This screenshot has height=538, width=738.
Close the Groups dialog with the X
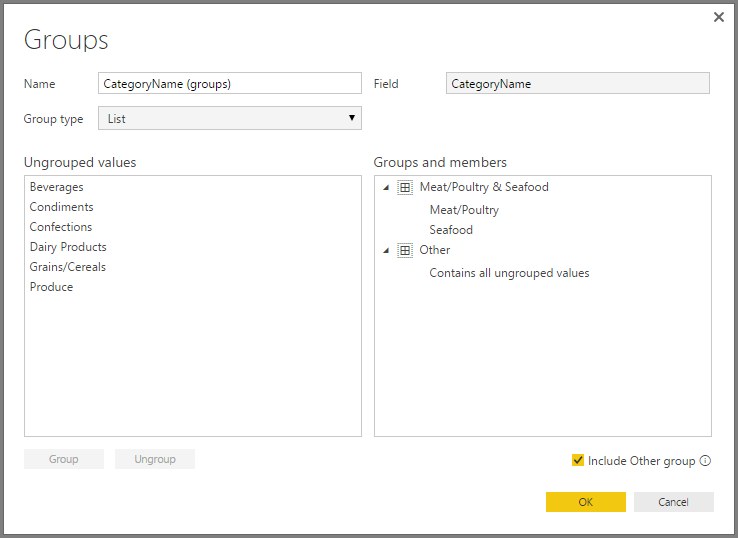(x=719, y=17)
